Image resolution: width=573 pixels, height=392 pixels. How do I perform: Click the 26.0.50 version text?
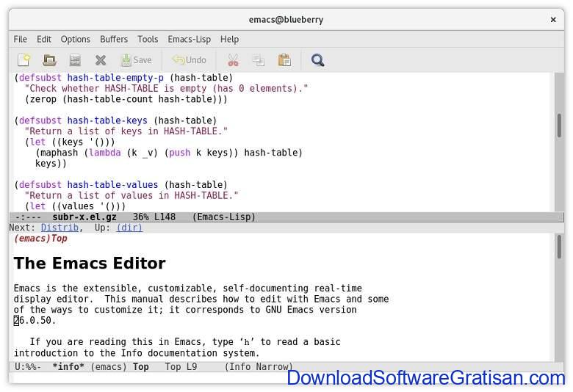35,320
